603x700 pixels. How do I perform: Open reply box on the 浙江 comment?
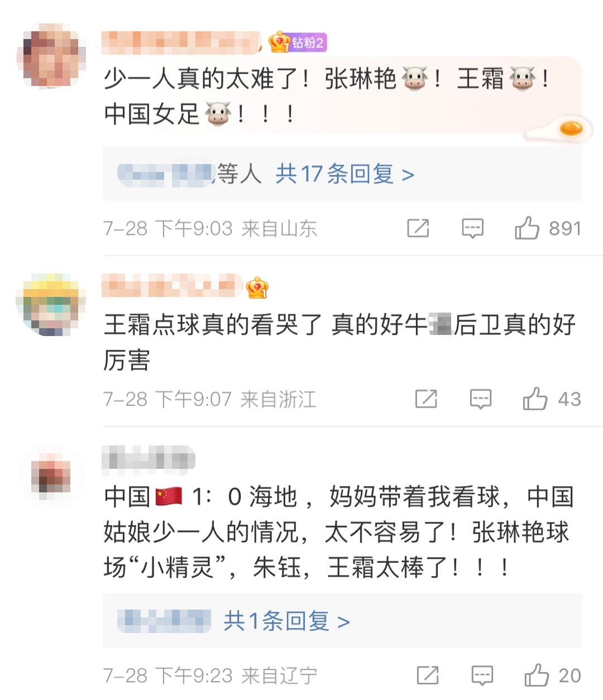click(x=481, y=399)
